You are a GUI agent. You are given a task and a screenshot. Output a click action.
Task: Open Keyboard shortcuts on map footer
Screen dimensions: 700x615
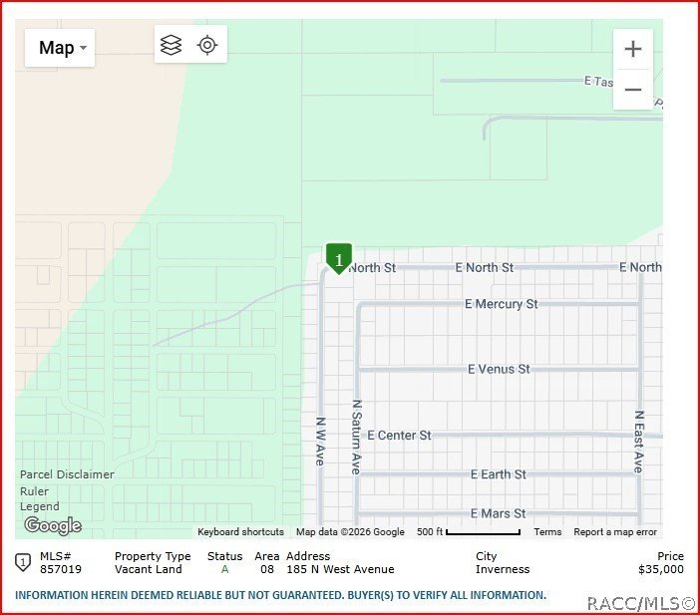coord(240,532)
